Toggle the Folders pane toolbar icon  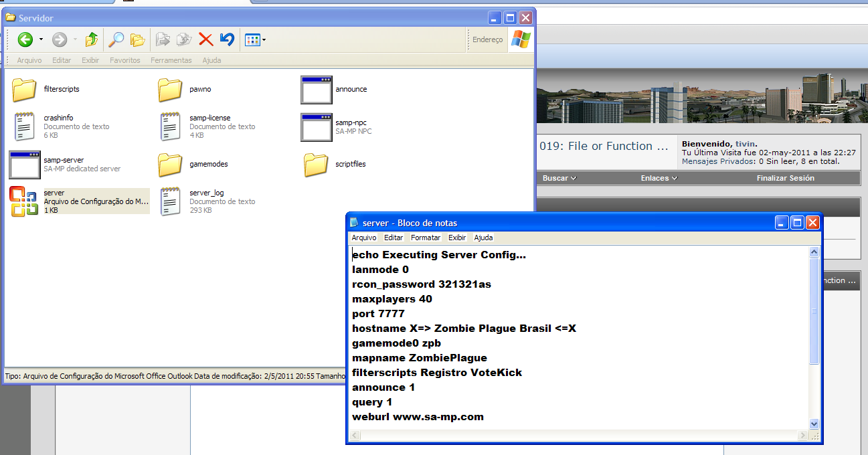(x=137, y=40)
